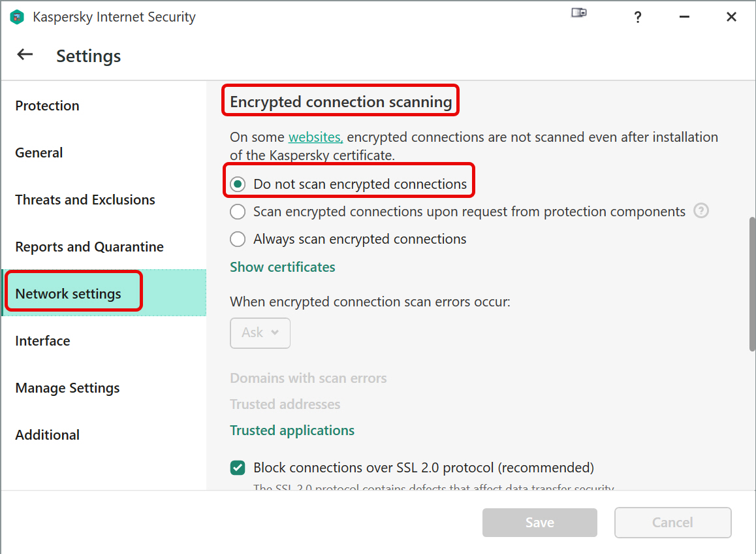
Task: Click the help icon beside protection components option
Action: click(701, 211)
